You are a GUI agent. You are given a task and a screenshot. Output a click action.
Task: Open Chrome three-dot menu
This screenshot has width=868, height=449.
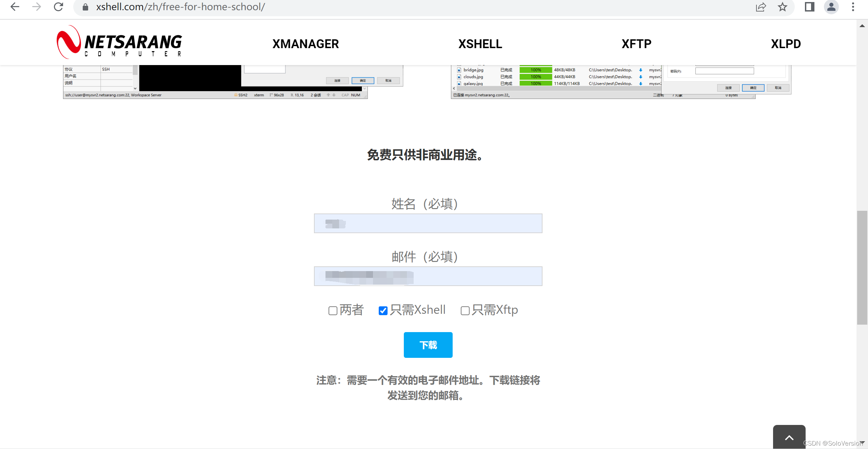click(853, 7)
